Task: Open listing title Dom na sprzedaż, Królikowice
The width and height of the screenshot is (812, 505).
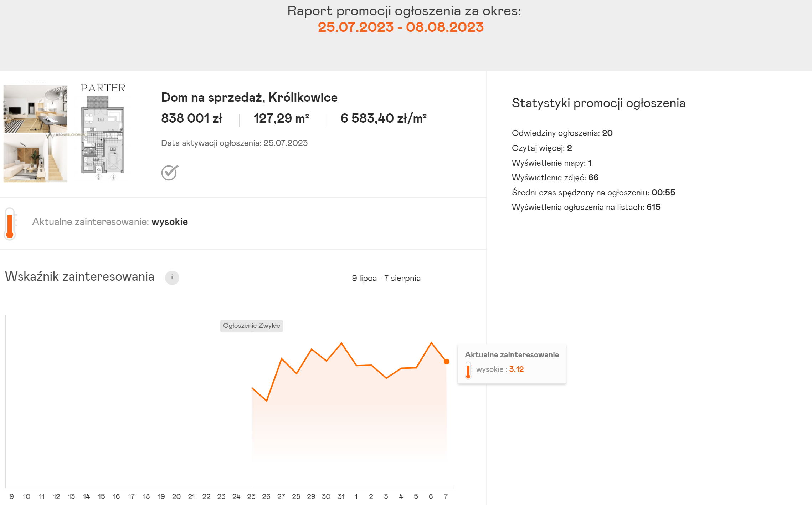Action: click(x=249, y=97)
